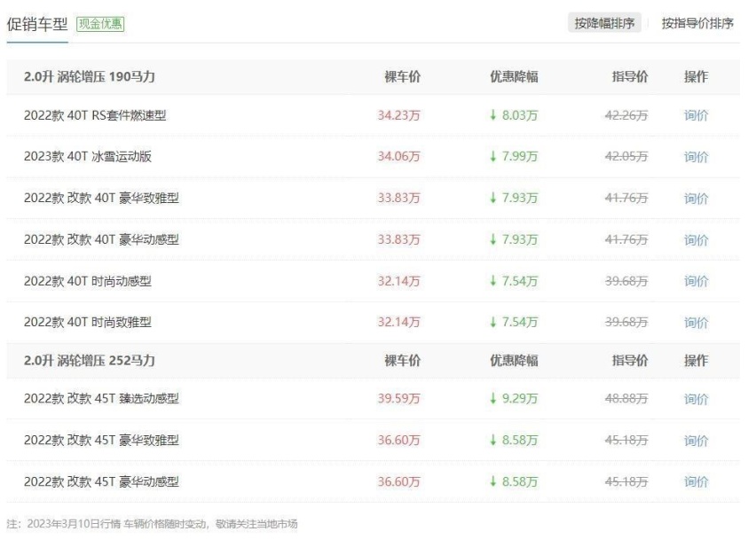Image resolution: width=756 pixels, height=539 pixels.
Task: Click 指导价 header in 190马力 section
Action: point(630,76)
